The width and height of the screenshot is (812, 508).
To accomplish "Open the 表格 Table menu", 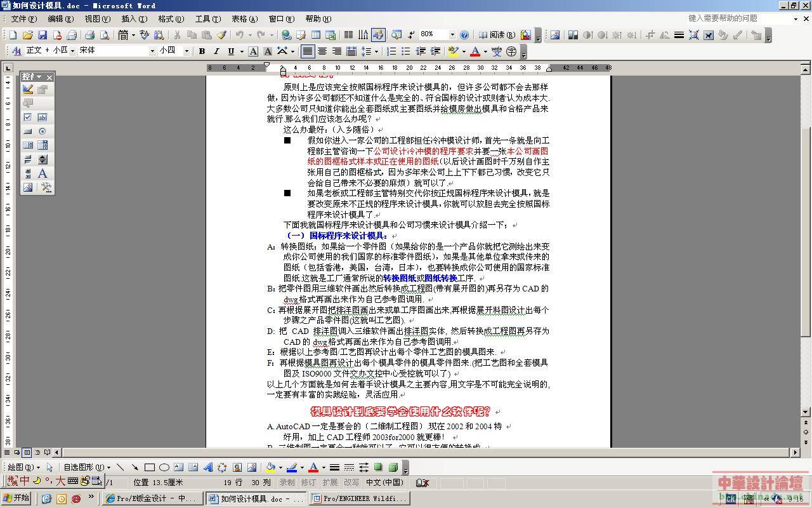I will [244, 18].
